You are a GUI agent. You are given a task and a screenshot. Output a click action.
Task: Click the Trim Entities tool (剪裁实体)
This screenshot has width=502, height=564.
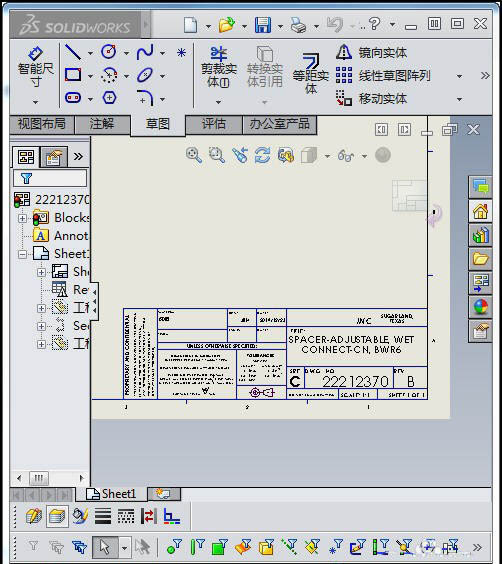tap(219, 68)
